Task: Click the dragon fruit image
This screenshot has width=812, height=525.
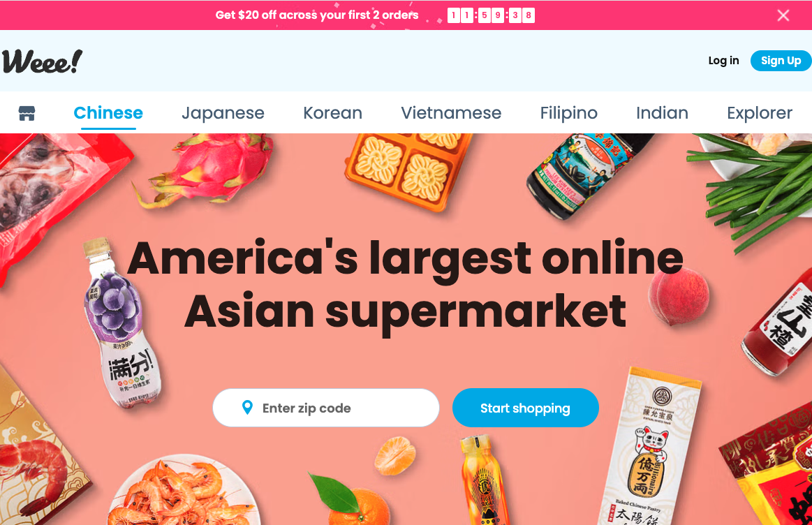Action: point(205,170)
